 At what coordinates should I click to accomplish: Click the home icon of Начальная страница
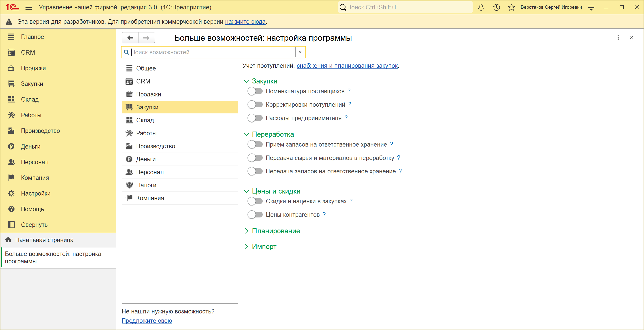[8, 240]
